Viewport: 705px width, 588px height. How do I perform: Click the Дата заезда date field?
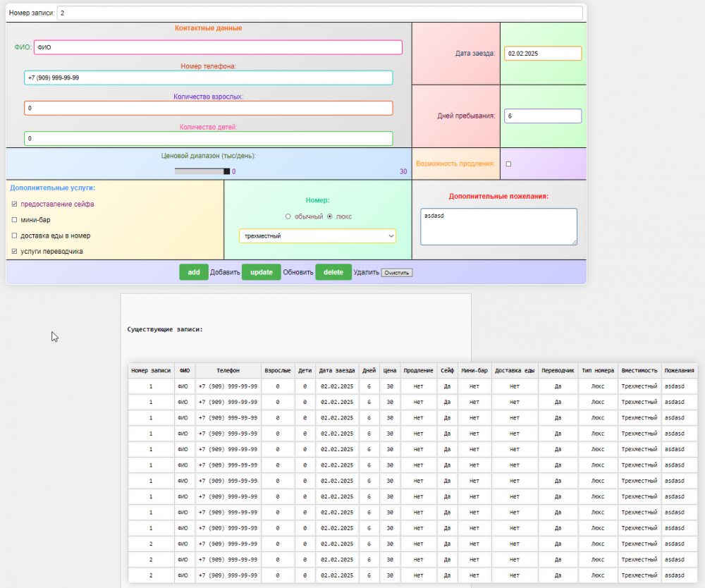(x=542, y=54)
